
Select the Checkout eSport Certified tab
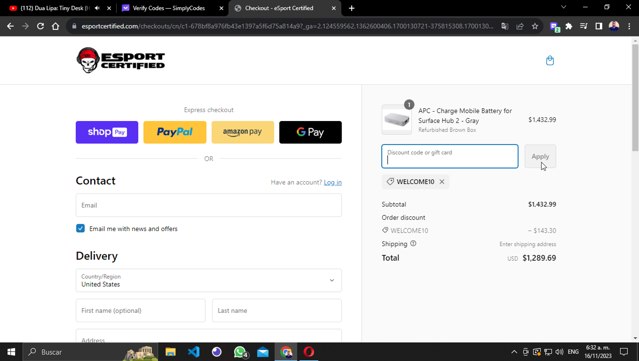click(279, 8)
